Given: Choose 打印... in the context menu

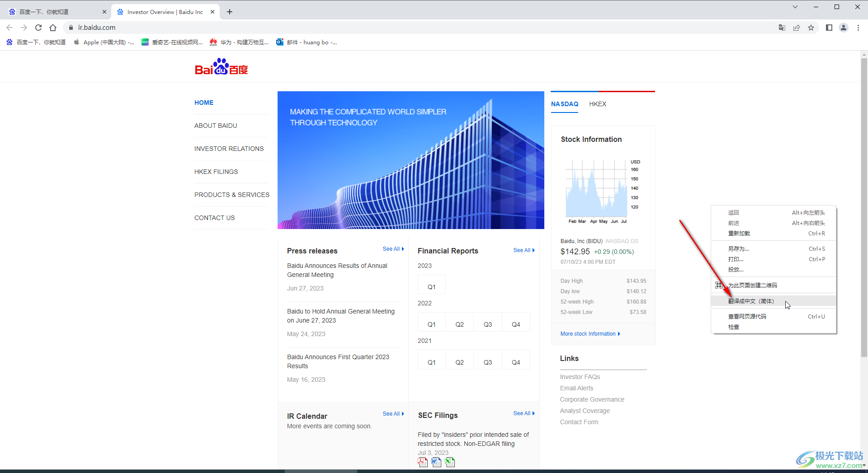Looking at the screenshot, I should pyautogui.click(x=774, y=259).
